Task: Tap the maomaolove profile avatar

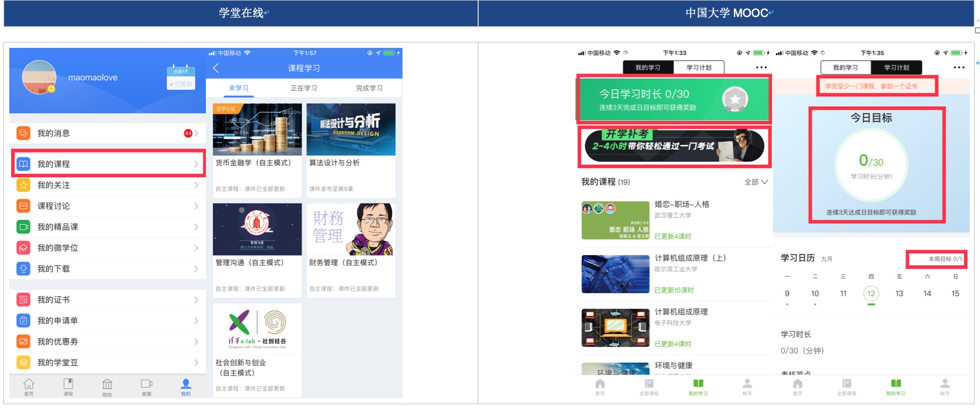Action: click(x=39, y=77)
